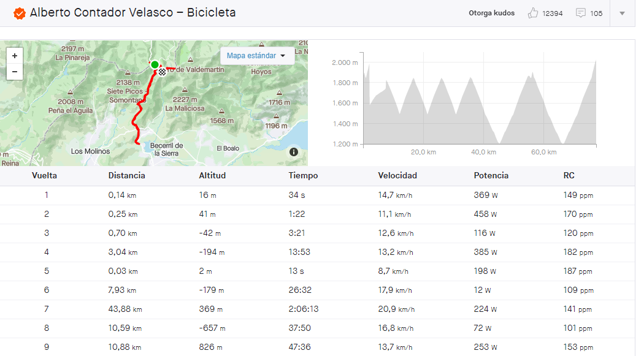Click the green start marker on map
The width and height of the screenshot is (644, 356).
click(155, 64)
